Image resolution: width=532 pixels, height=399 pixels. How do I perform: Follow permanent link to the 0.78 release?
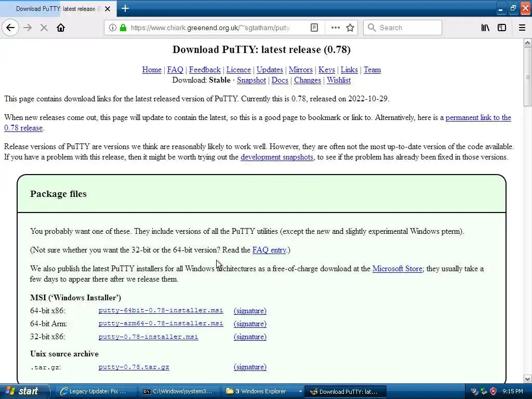[x=478, y=118]
